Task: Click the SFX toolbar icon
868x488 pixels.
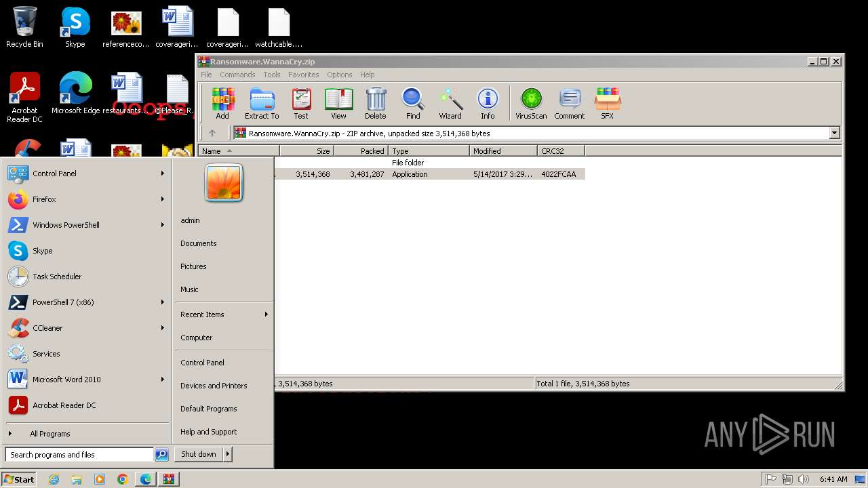Action: tap(607, 104)
